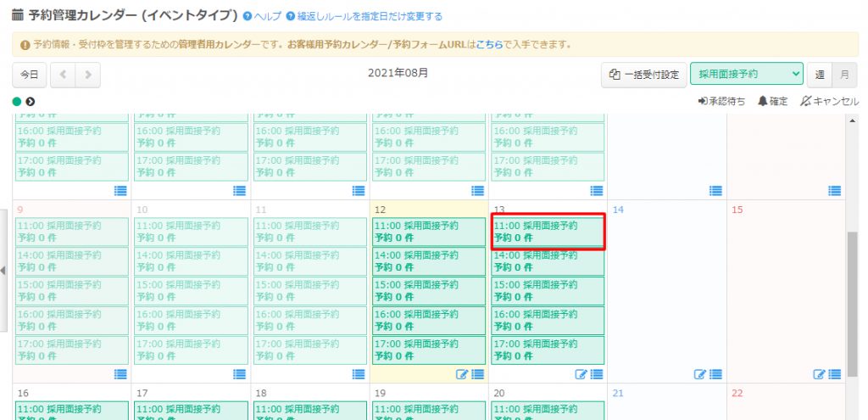
Task: Go to previous month with left chevron
Action: [x=63, y=75]
